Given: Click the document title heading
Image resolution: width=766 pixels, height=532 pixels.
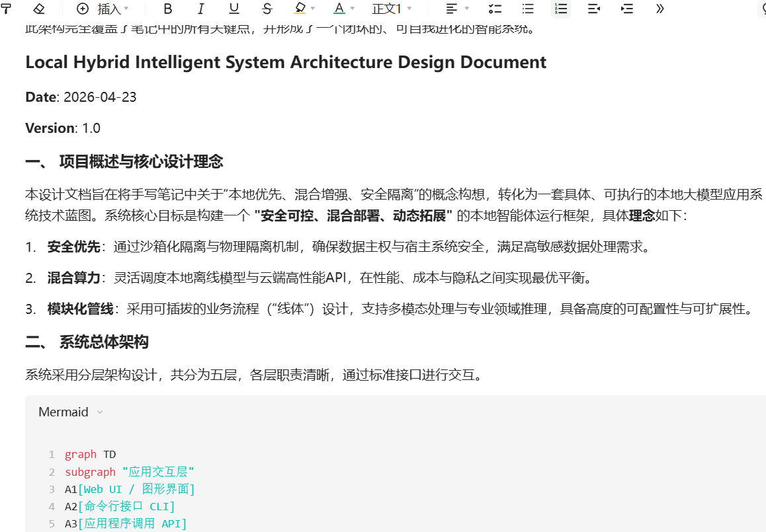Looking at the screenshot, I should [x=286, y=62].
